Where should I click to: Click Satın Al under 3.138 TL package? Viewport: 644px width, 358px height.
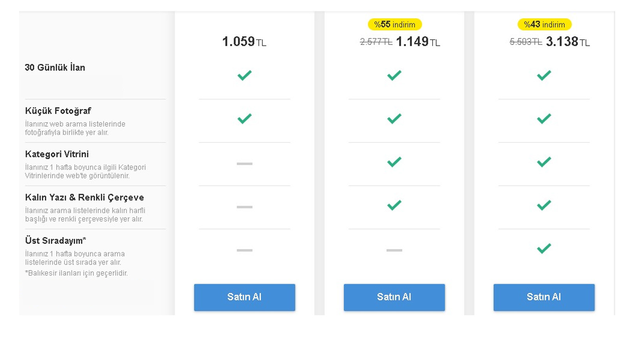544,297
